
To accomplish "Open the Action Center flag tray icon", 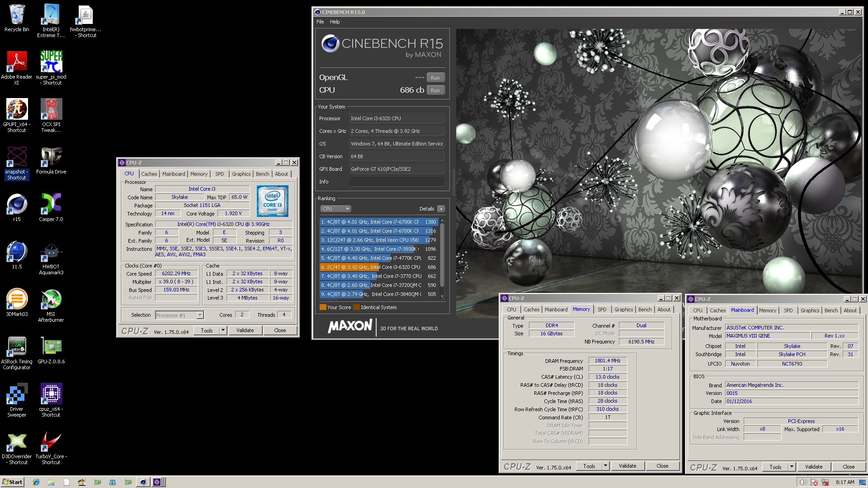I will (814, 482).
